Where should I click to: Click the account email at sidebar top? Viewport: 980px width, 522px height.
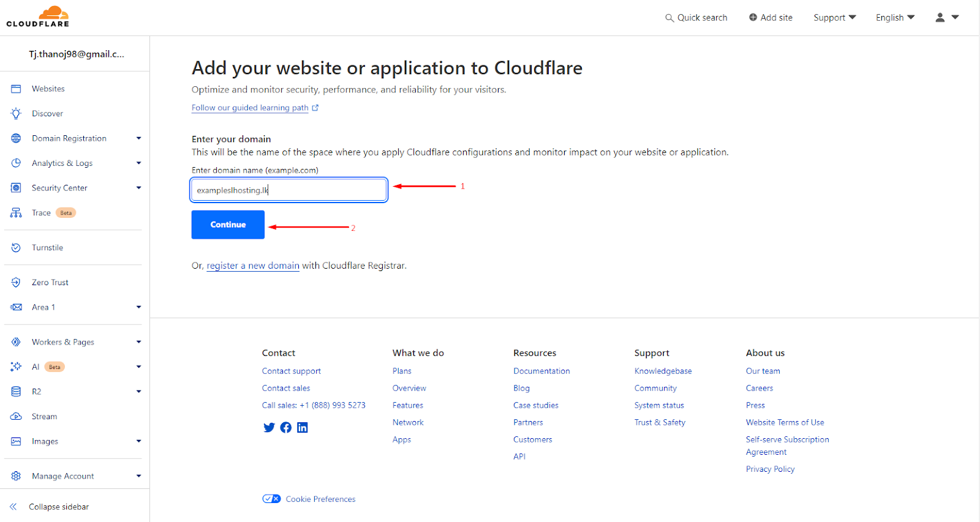coord(77,54)
